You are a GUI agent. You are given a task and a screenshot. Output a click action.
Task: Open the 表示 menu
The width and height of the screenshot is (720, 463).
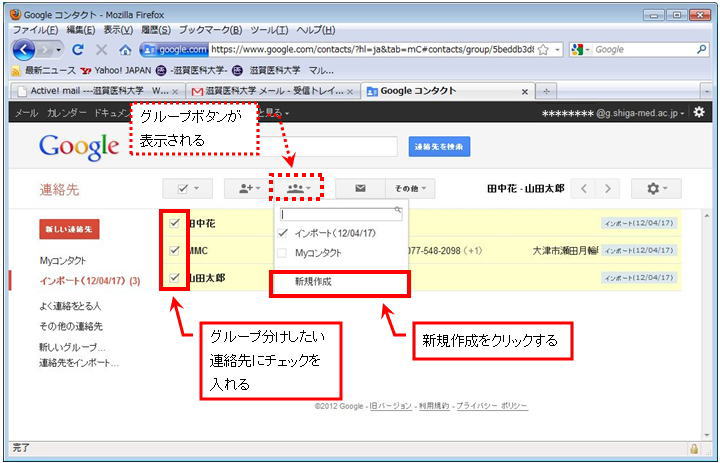coord(118,30)
